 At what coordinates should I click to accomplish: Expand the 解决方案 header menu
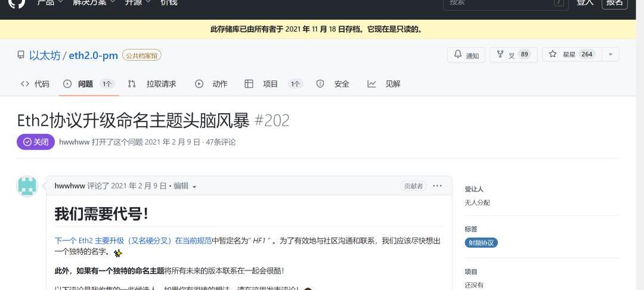(x=95, y=2)
